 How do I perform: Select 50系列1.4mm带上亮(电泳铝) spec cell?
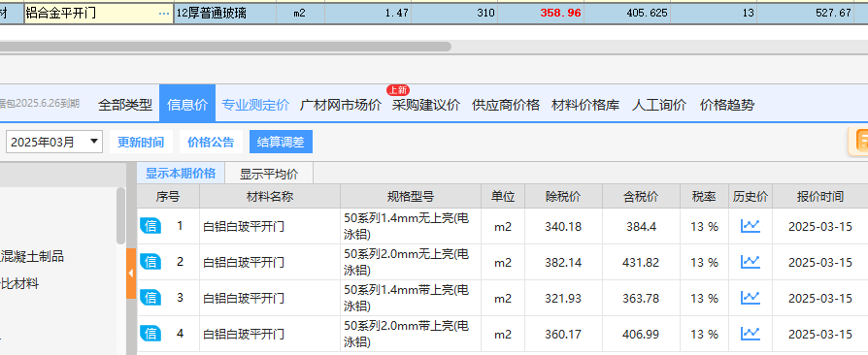tap(410, 298)
